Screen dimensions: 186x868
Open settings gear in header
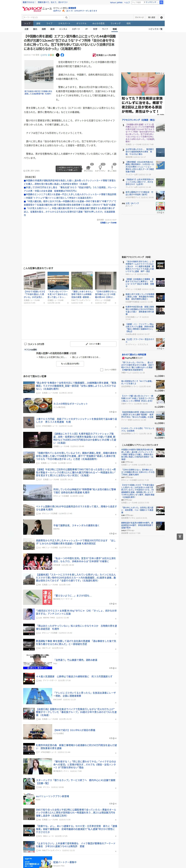coord(161,17)
